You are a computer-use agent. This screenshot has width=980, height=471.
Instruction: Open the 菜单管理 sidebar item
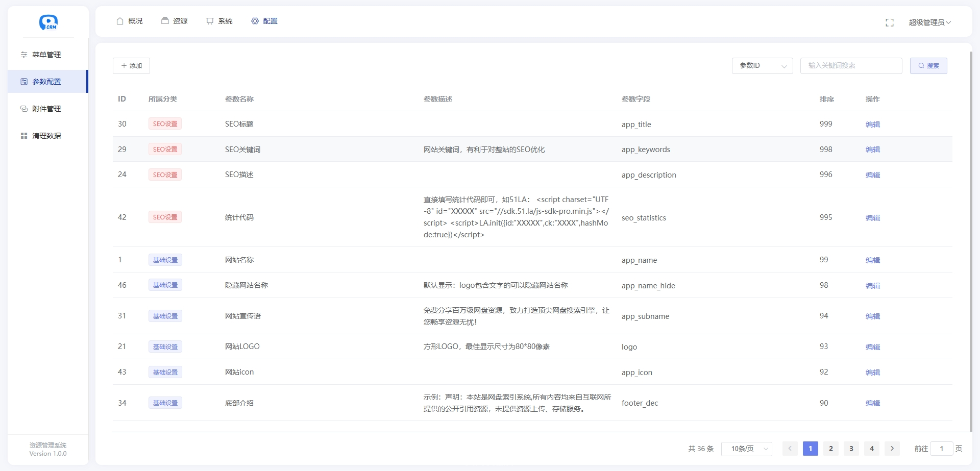tap(47, 55)
